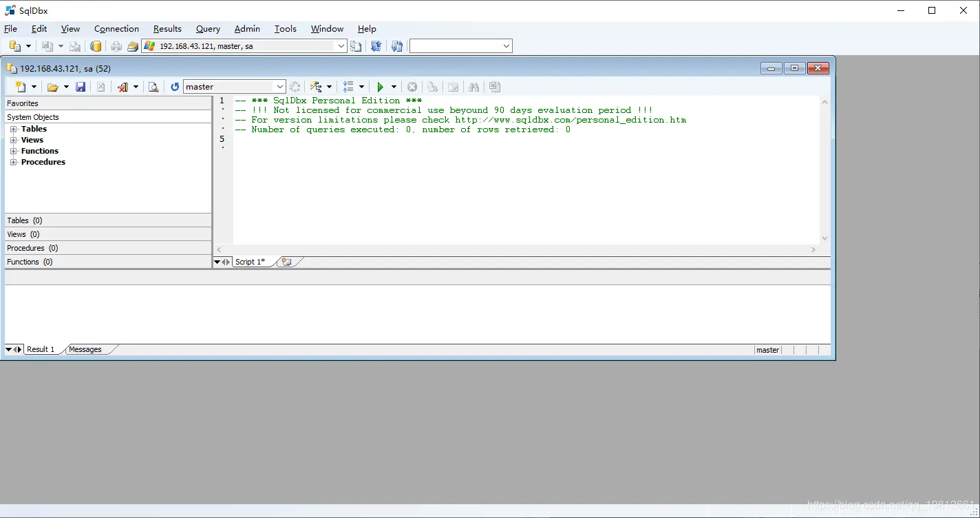Image resolution: width=980 pixels, height=518 pixels.
Task: Open a script file using the folder icon
Action: tap(52, 87)
